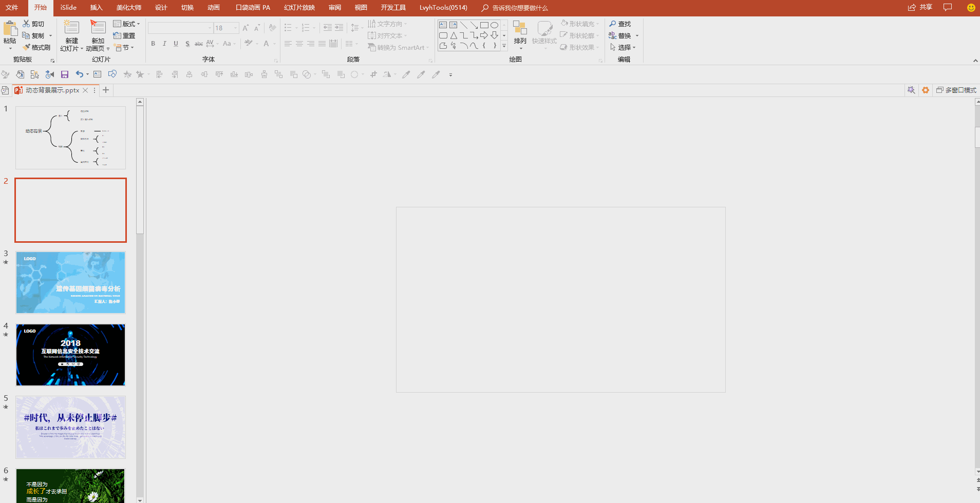Toggle center text alignment
The width and height of the screenshot is (980, 503).
pyautogui.click(x=299, y=44)
